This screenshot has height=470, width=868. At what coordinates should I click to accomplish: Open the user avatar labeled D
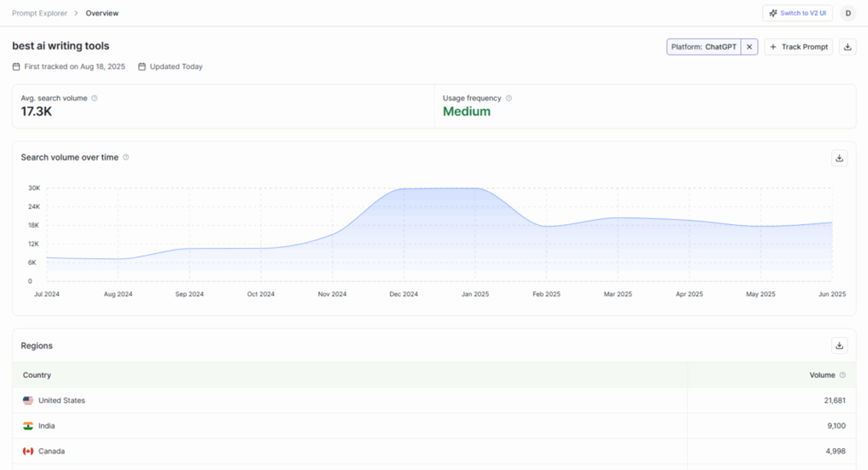tap(848, 13)
